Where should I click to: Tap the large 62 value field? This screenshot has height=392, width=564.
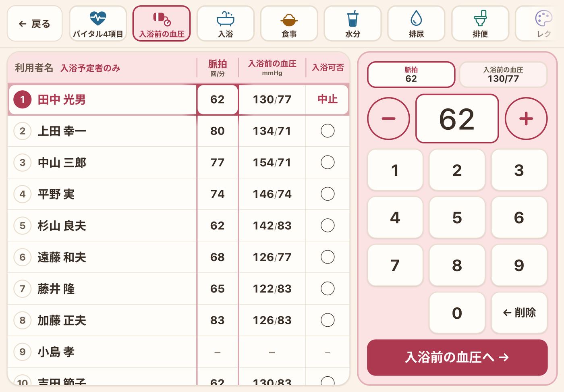(x=457, y=118)
